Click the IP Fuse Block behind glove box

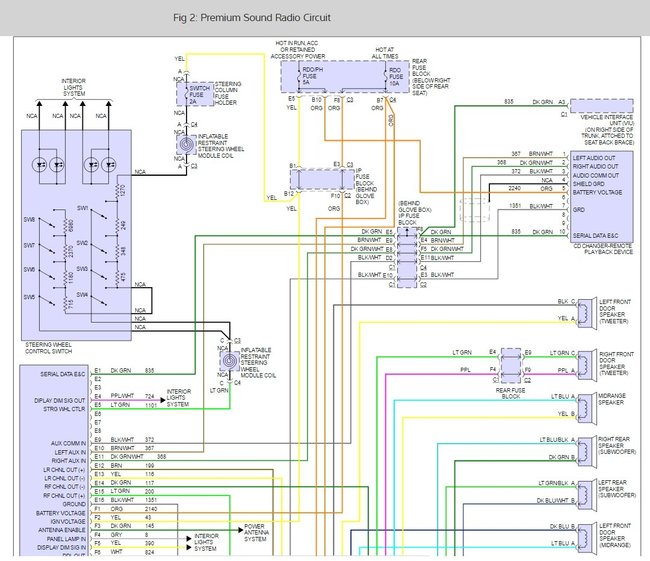320,179
